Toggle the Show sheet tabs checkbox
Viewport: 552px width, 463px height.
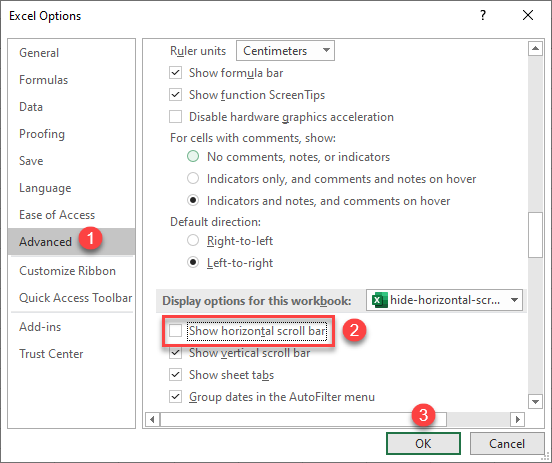(x=175, y=375)
